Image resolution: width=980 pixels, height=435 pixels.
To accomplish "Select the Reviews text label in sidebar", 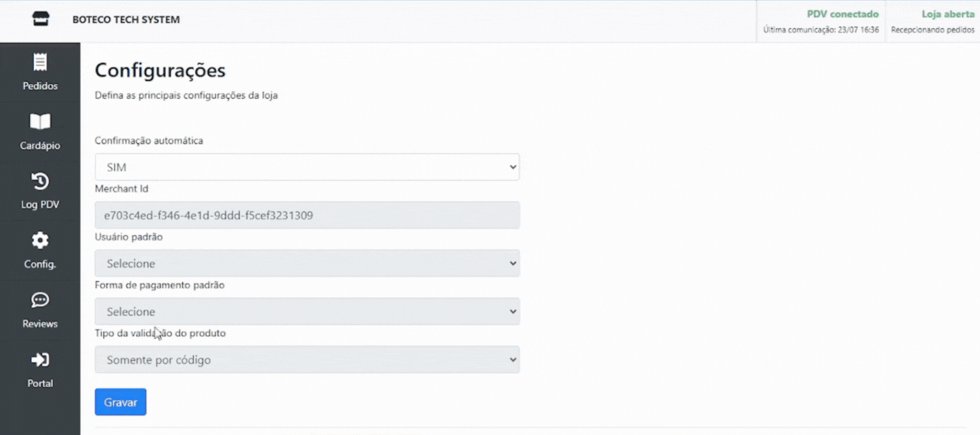I will click(40, 324).
